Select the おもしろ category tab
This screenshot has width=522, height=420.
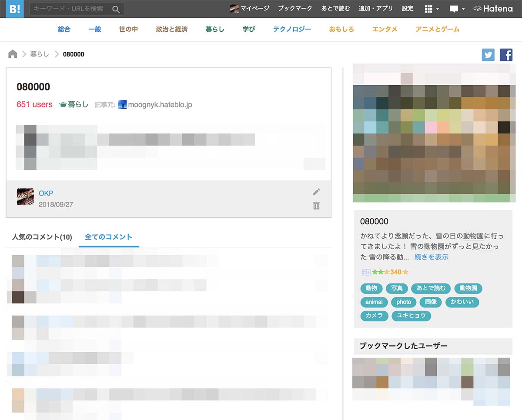coord(341,29)
